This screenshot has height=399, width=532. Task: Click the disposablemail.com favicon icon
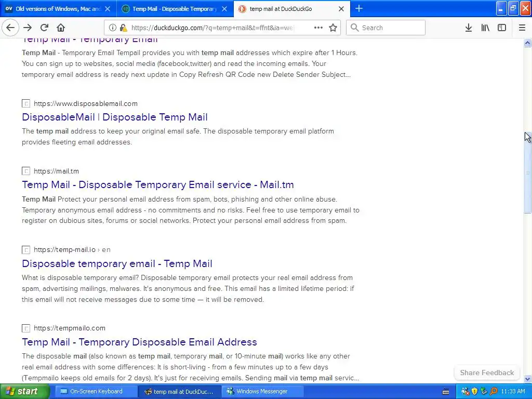tap(26, 103)
